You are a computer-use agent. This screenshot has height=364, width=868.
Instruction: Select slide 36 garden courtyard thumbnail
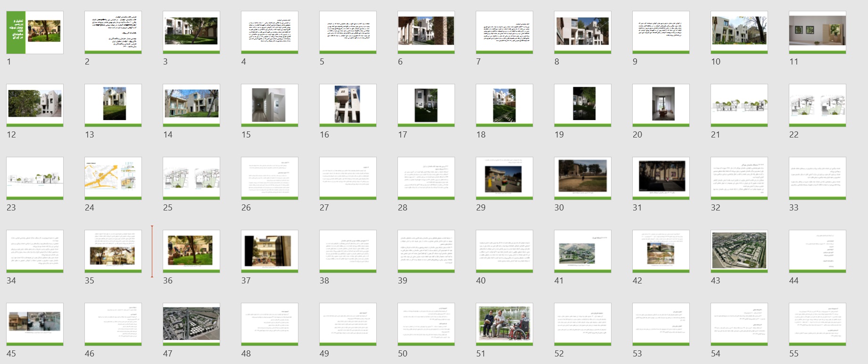[191, 251]
